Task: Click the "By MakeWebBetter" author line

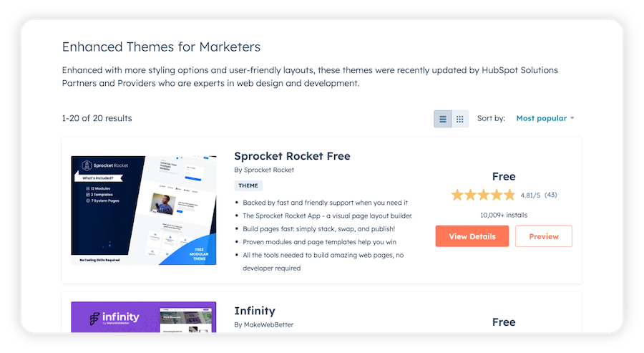Action: coord(263,325)
